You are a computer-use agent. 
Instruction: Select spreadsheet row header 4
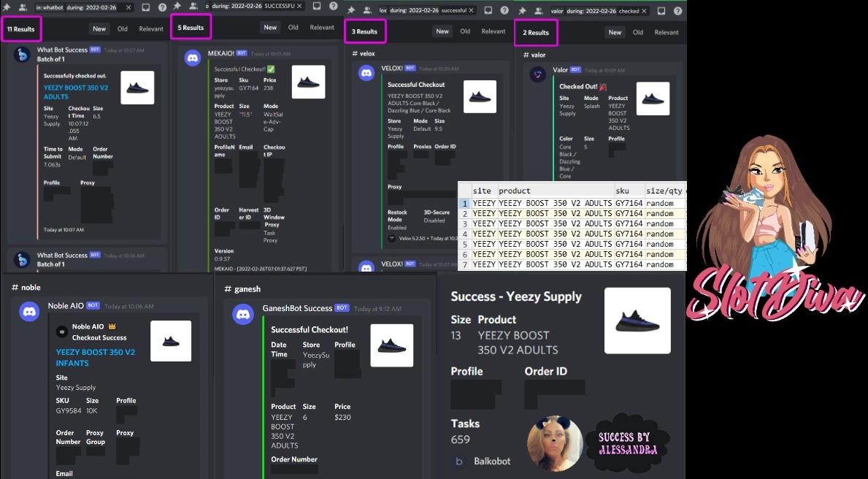click(465, 234)
